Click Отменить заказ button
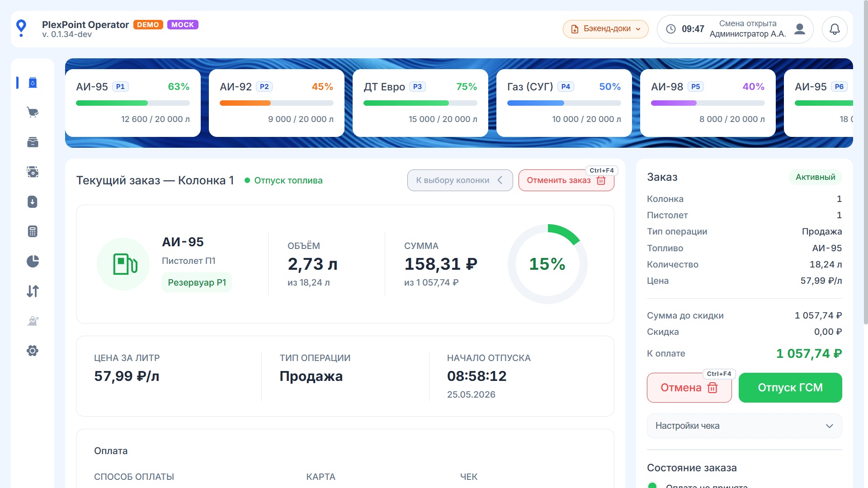The height and width of the screenshot is (488, 868). [566, 180]
